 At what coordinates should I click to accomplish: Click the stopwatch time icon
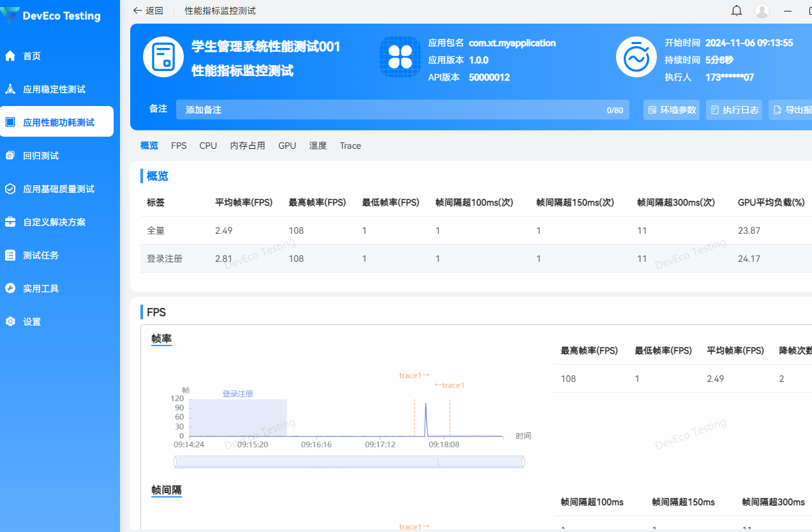click(x=636, y=57)
